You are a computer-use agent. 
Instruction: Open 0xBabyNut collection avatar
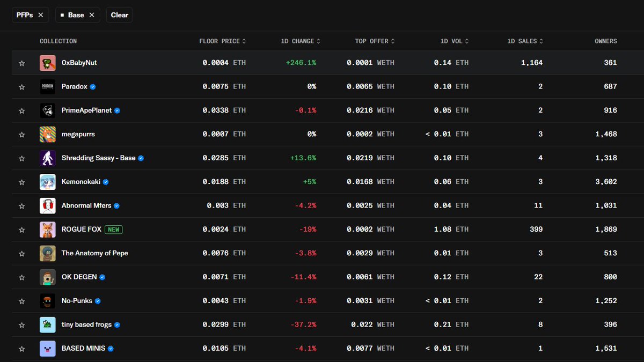coord(48,63)
